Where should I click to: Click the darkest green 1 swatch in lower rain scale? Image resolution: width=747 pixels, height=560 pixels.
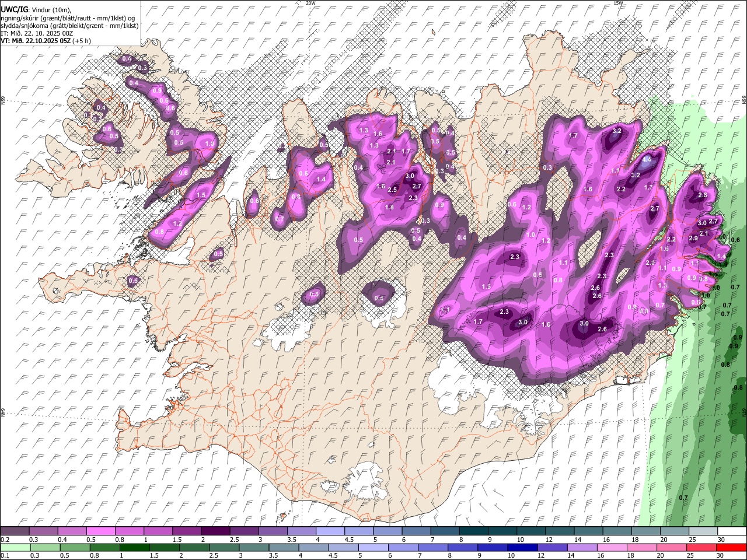pyautogui.click(x=135, y=547)
